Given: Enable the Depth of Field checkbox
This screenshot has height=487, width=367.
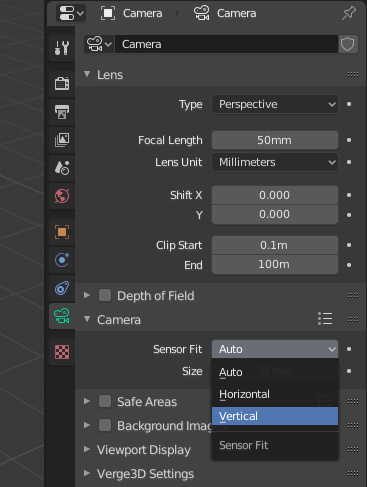Looking at the screenshot, I should 105,295.
